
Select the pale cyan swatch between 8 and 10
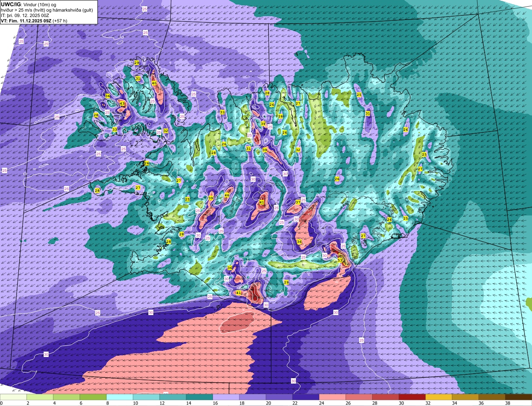pos(120,397)
